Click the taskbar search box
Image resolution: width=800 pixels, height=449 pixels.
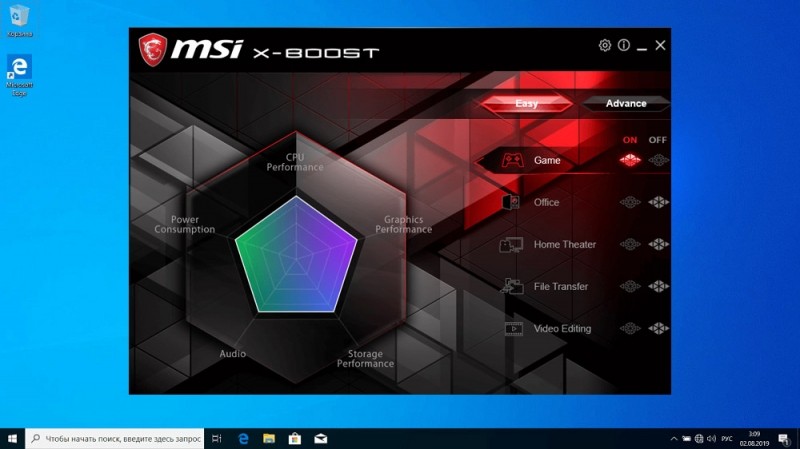[115, 439]
